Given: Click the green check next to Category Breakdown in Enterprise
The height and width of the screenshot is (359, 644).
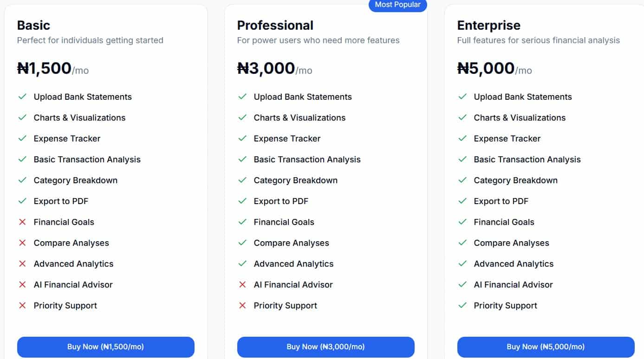Looking at the screenshot, I should pyautogui.click(x=462, y=180).
